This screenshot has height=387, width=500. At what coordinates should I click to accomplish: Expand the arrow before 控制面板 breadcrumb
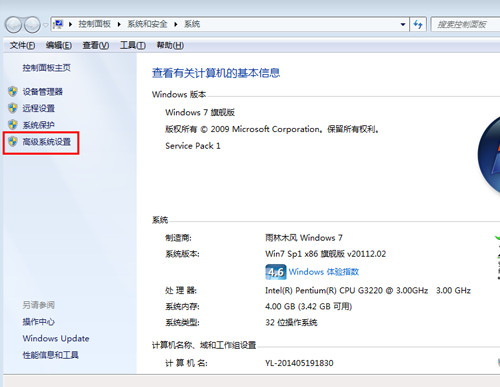[70, 24]
